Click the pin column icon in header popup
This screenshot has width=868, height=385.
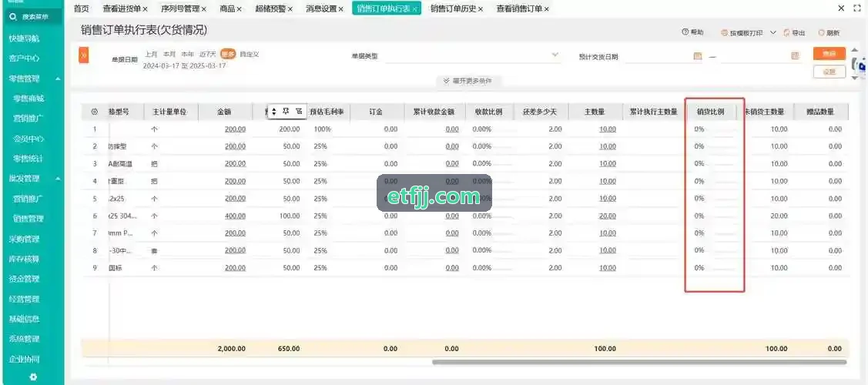click(x=287, y=111)
